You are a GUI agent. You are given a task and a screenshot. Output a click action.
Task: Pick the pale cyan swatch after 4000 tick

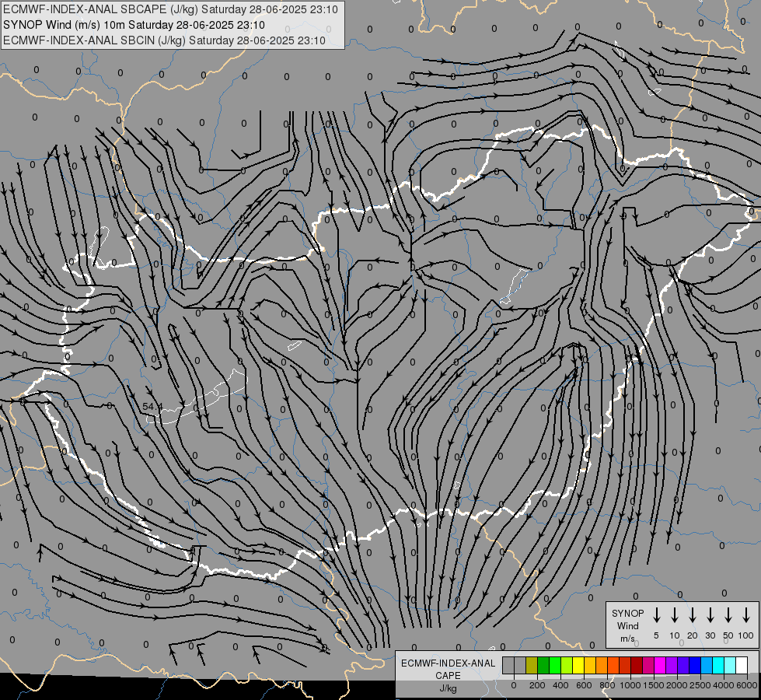click(x=731, y=665)
